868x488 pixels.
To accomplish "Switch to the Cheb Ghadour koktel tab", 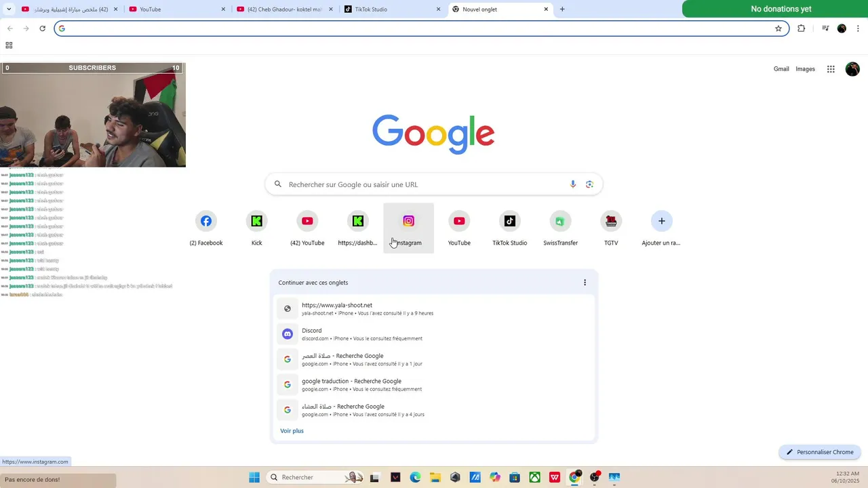I will coord(285,9).
